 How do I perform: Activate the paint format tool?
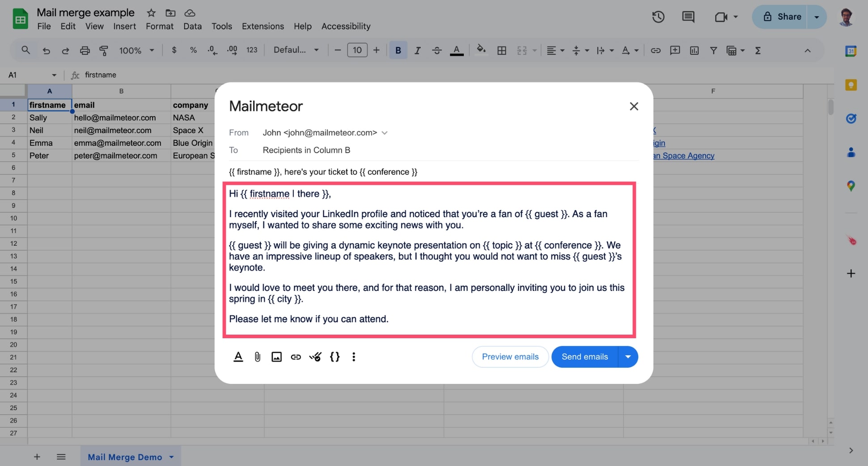[104, 50]
